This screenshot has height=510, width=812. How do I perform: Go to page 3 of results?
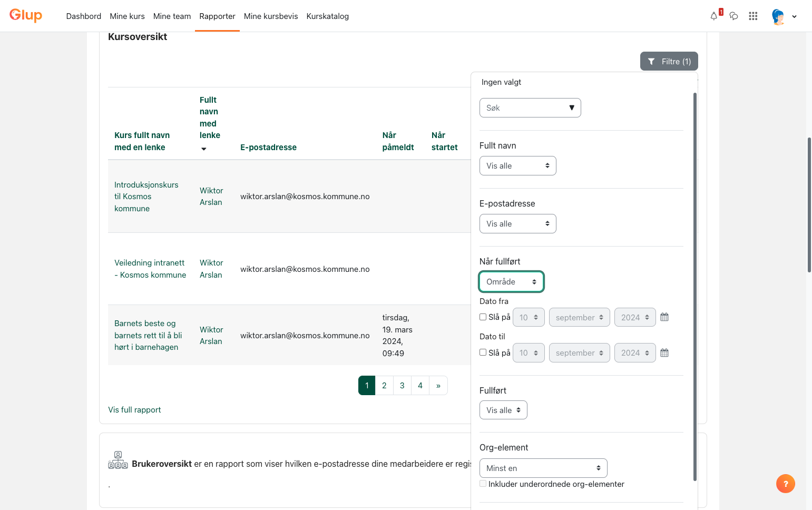(x=402, y=386)
